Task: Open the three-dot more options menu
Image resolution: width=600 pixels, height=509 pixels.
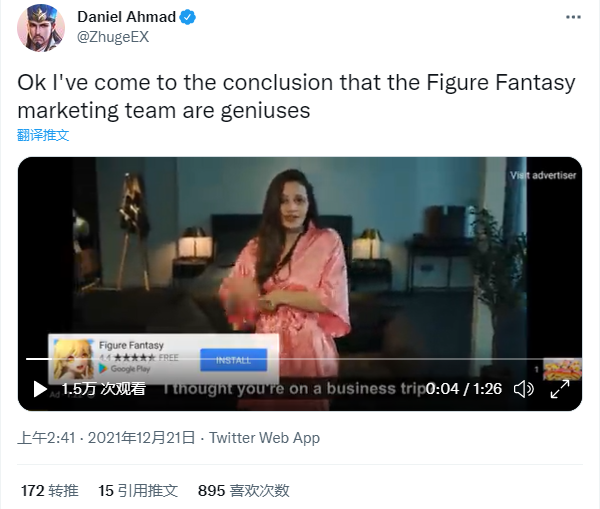Action: point(573,17)
